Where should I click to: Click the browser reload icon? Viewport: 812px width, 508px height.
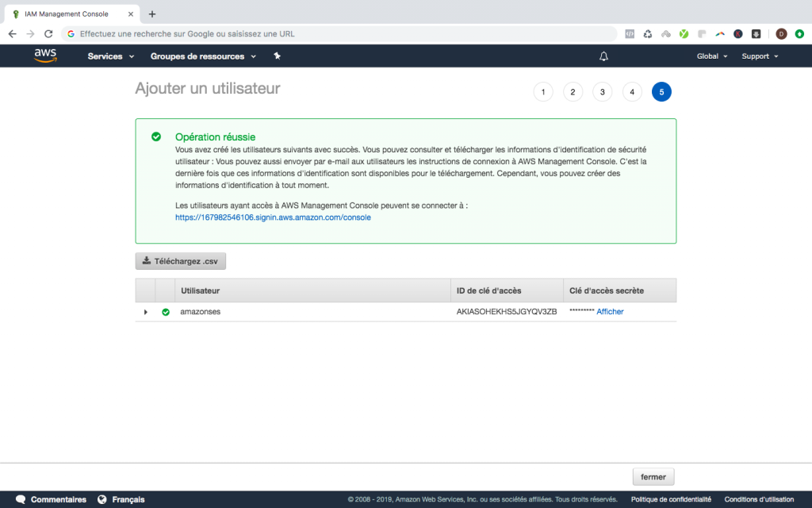click(x=48, y=34)
